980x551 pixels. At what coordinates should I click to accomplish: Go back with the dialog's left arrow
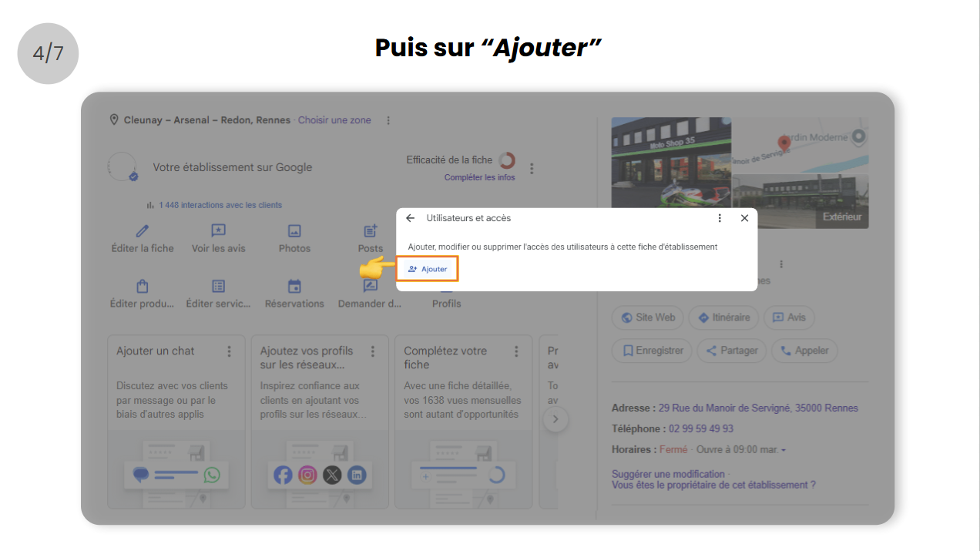point(410,218)
